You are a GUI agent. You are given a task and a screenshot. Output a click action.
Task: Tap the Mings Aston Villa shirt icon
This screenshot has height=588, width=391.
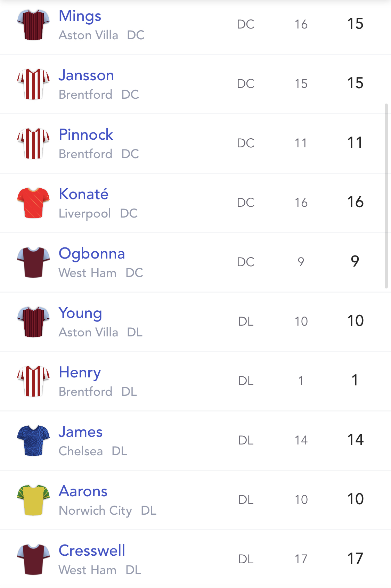[33, 25]
